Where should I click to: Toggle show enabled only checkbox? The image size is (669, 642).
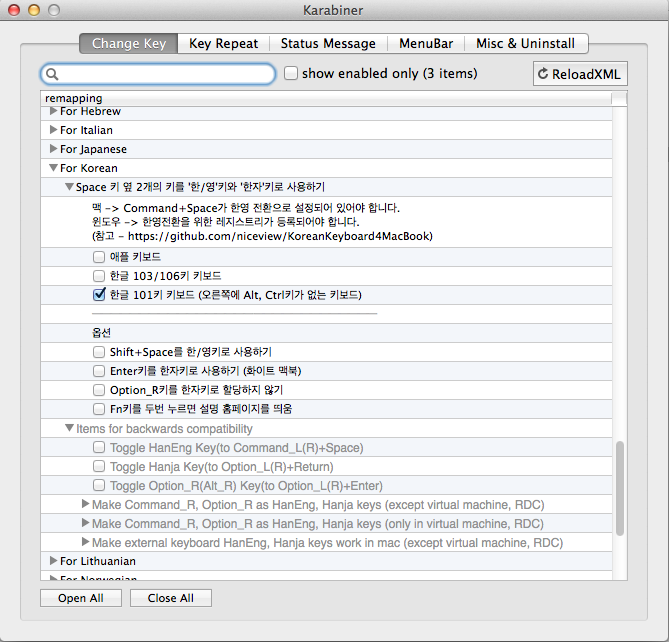coord(291,73)
